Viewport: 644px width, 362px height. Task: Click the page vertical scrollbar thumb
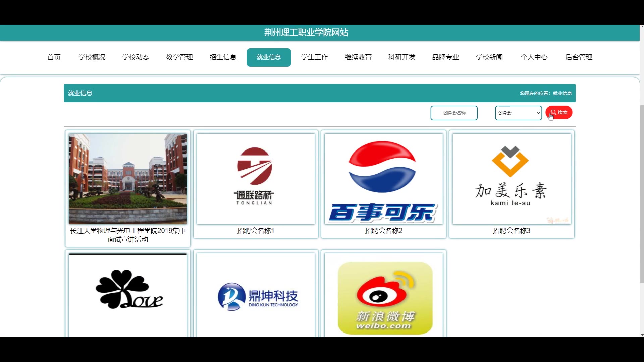tap(642, 194)
